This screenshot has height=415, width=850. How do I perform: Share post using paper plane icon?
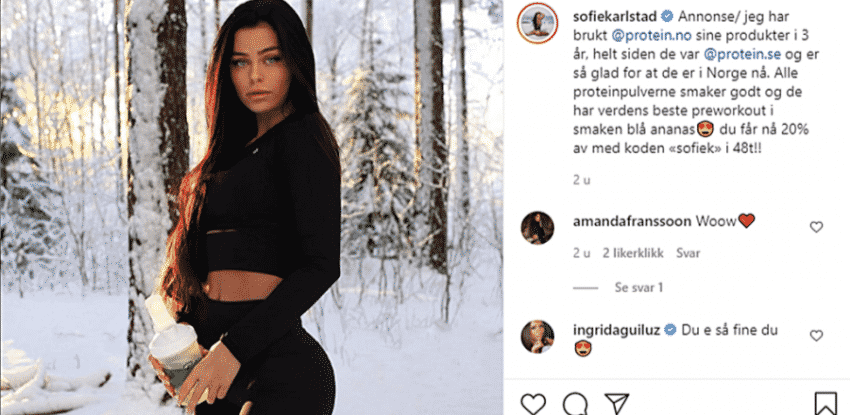point(616,404)
